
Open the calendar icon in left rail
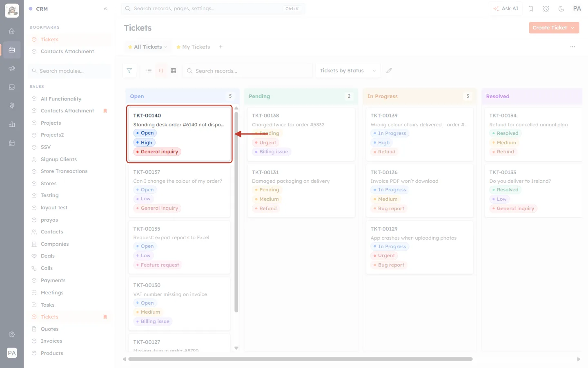12,143
